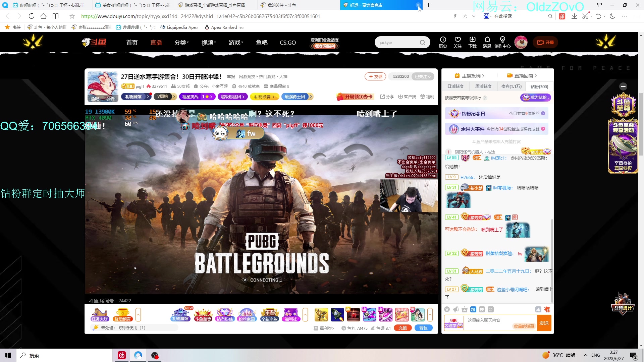Open the 超级粉丝团 badge

233,97
